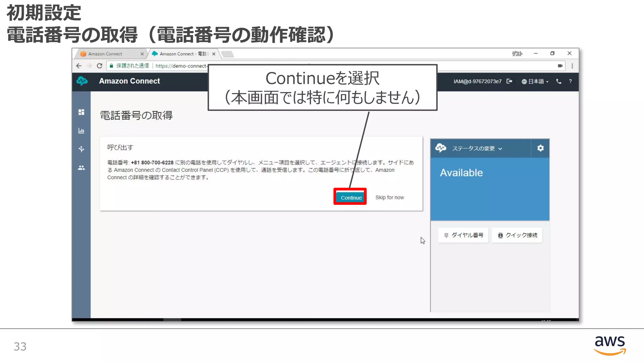This screenshot has height=362, width=644.
Task: Minimize the browser window
Action: (536, 53)
